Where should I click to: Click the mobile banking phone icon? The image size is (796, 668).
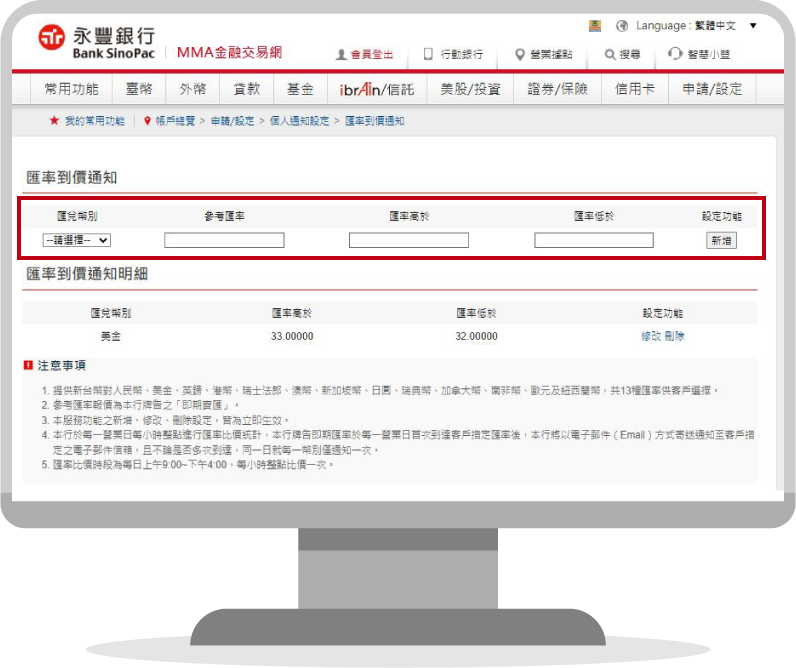tap(428, 54)
